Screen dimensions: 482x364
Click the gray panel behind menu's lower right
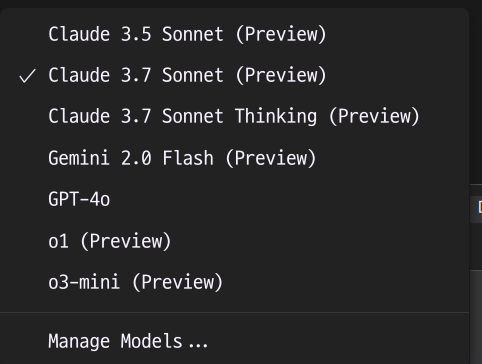tap(476, 317)
